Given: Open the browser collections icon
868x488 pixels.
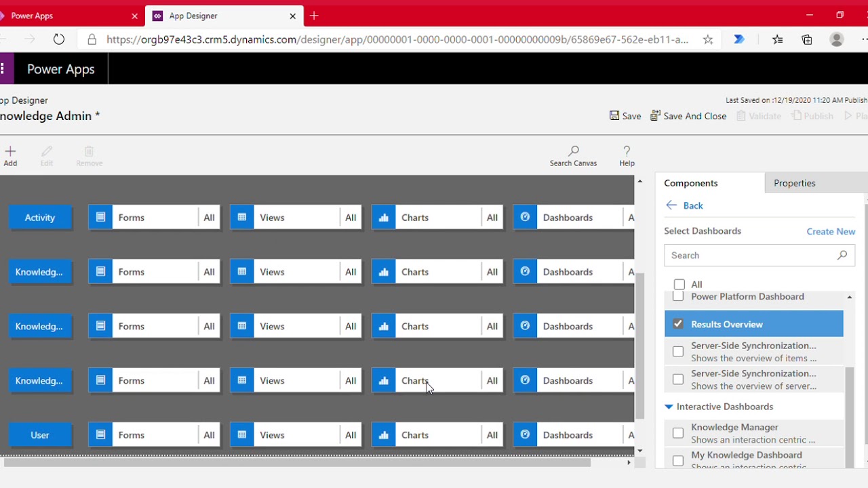Looking at the screenshot, I should pos(807,39).
